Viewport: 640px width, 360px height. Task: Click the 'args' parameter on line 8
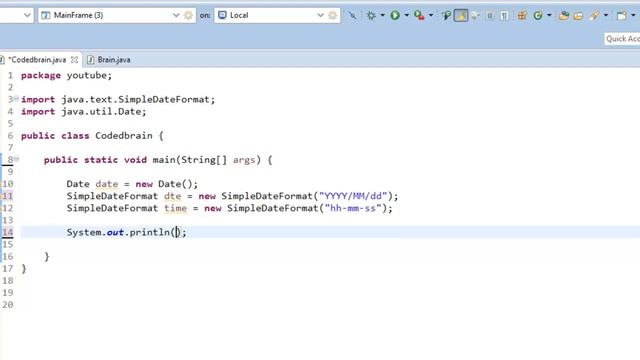[244, 160]
